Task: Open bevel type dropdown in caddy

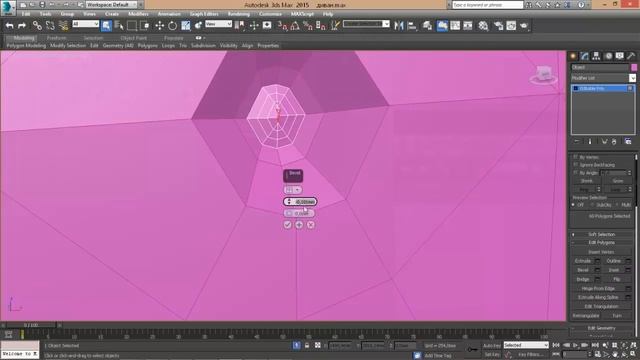Action: click(293, 189)
